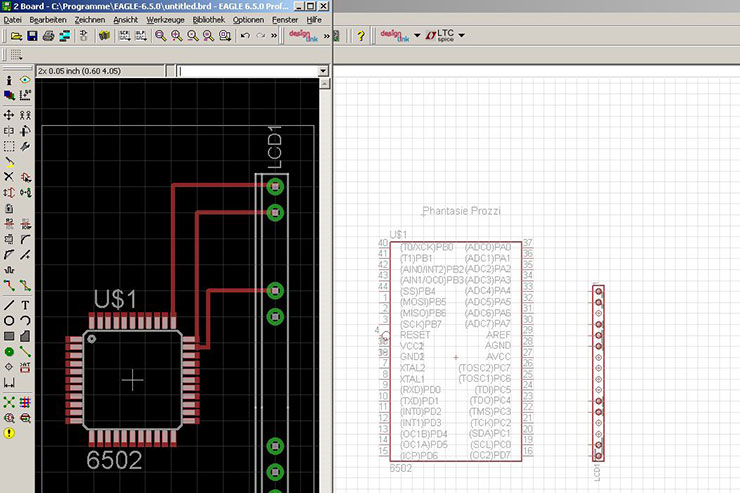Select the Arc tool
Image resolution: width=740 pixels, height=493 pixels.
tap(25, 321)
